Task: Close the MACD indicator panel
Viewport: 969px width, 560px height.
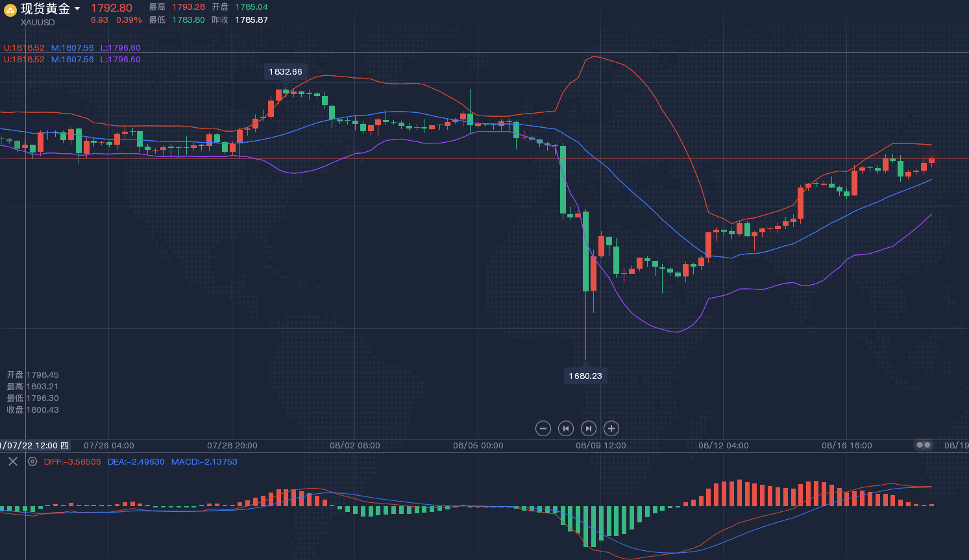Action: click(13, 461)
